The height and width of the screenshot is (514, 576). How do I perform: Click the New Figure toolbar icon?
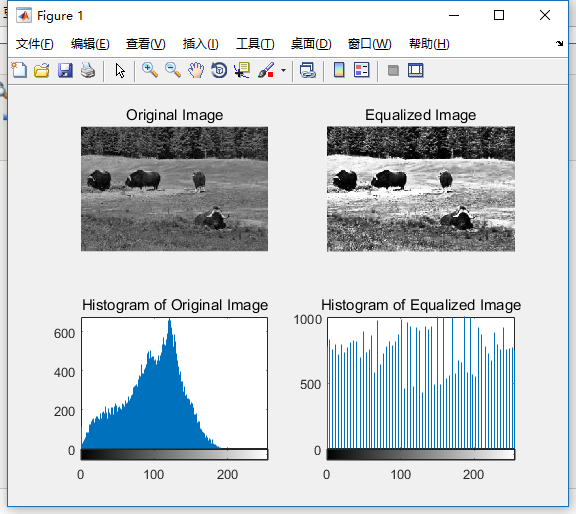click(19, 70)
